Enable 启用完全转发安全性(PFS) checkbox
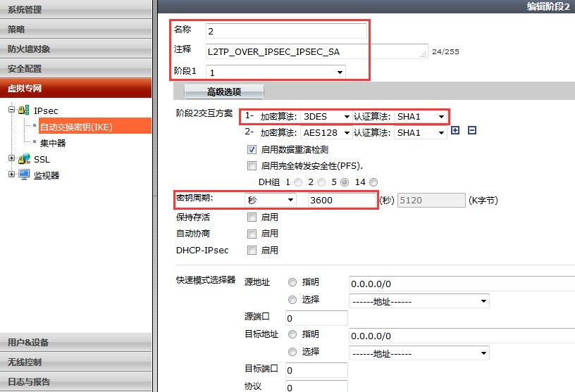This screenshot has height=392, width=575. pos(252,165)
